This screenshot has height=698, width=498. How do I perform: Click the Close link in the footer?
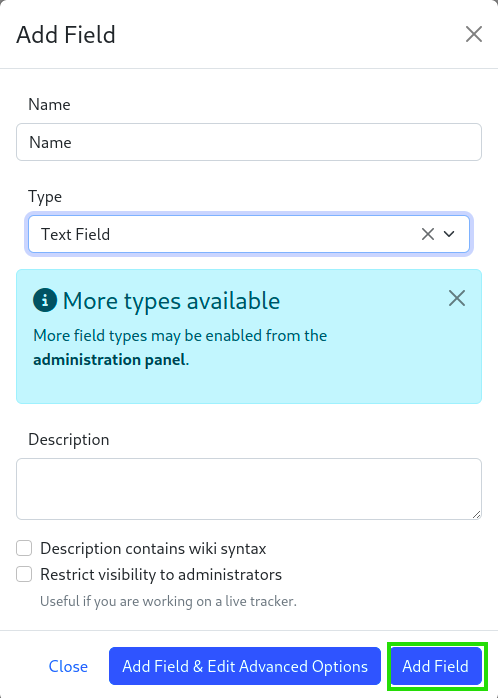pos(68,666)
